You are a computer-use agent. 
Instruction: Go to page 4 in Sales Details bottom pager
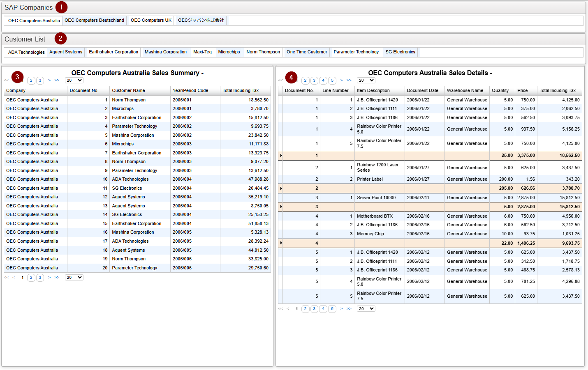point(323,309)
